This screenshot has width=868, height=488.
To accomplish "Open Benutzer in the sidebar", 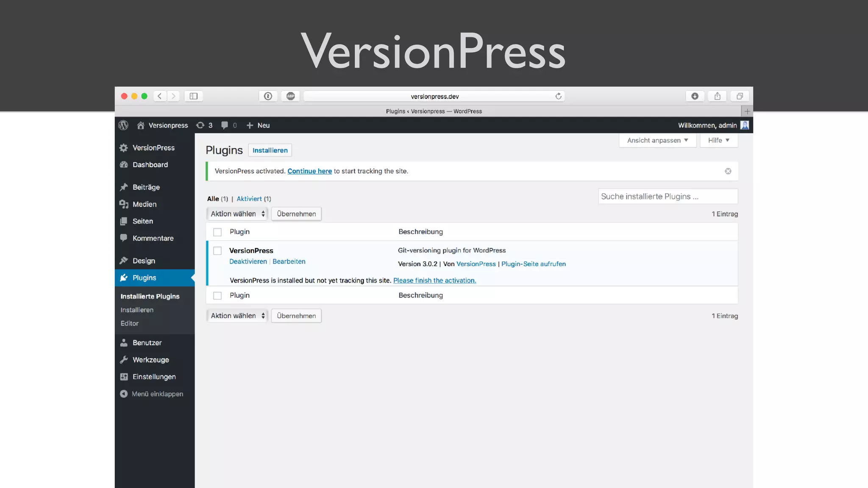I will 155,343.
